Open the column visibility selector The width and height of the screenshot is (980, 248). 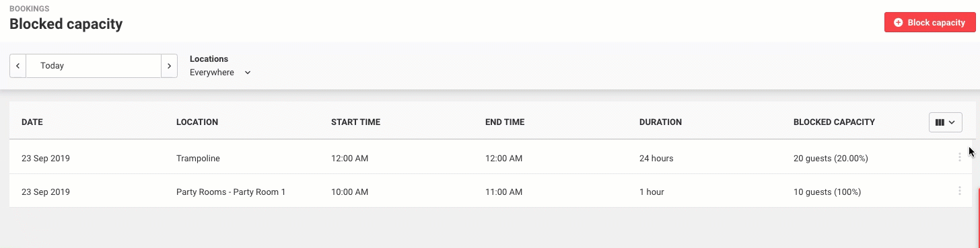pos(945,122)
